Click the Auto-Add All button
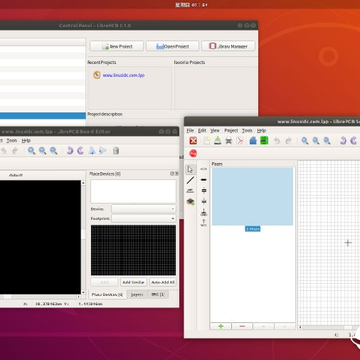360x360 pixels. [x=163, y=282]
